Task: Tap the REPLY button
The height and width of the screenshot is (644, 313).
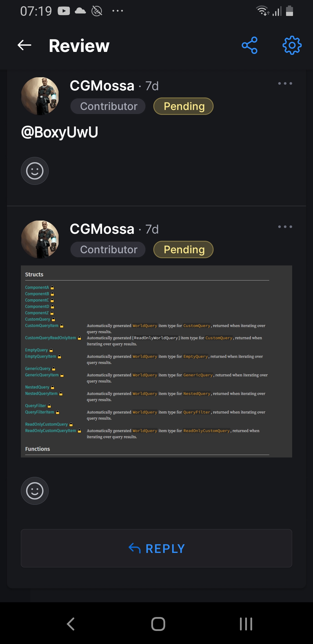Action: click(156, 548)
